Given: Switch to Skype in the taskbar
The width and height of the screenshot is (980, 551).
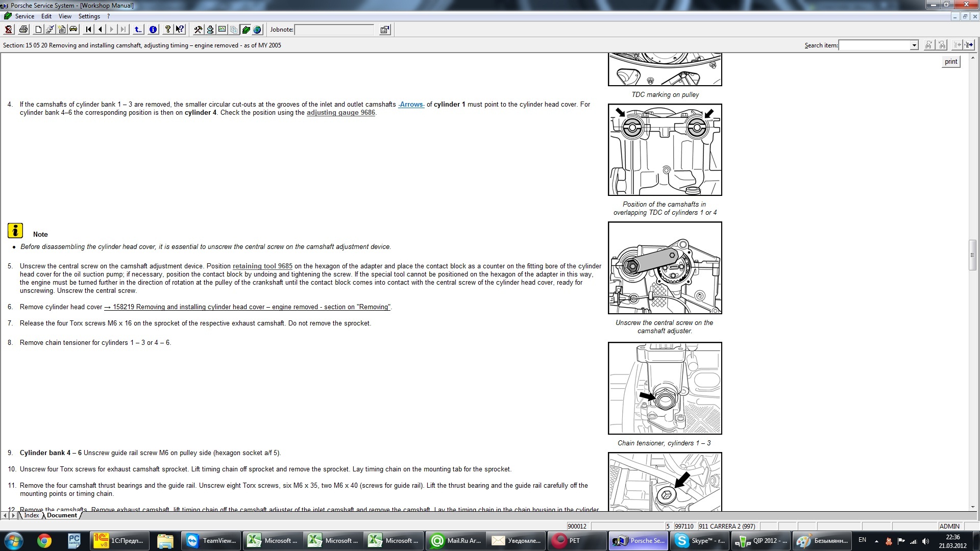Looking at the screenshot, I should point(699,541).
